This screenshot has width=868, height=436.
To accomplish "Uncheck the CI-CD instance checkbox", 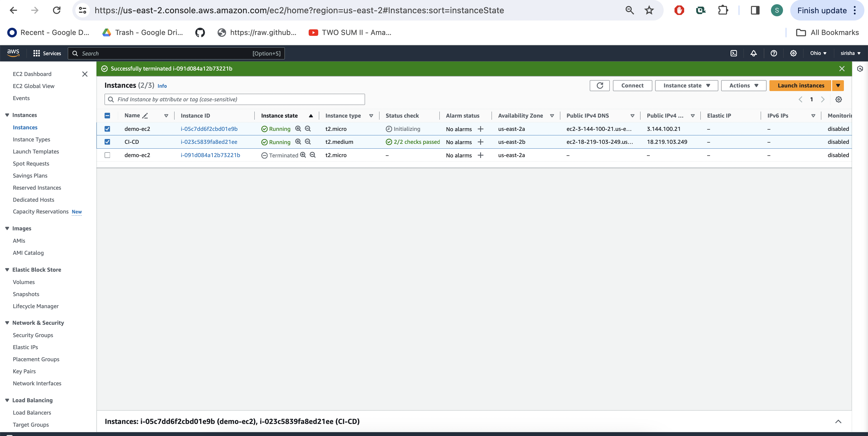I will click(x=107, y=142).
